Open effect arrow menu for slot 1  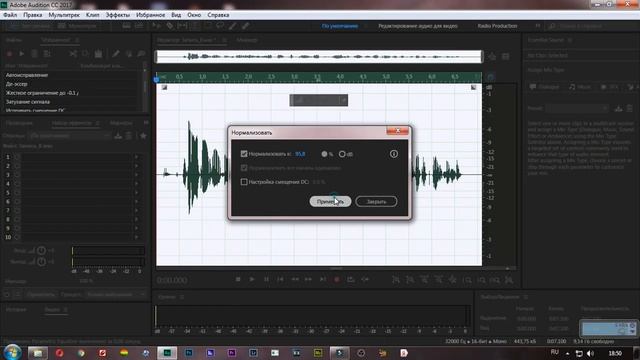coord(136,157)
